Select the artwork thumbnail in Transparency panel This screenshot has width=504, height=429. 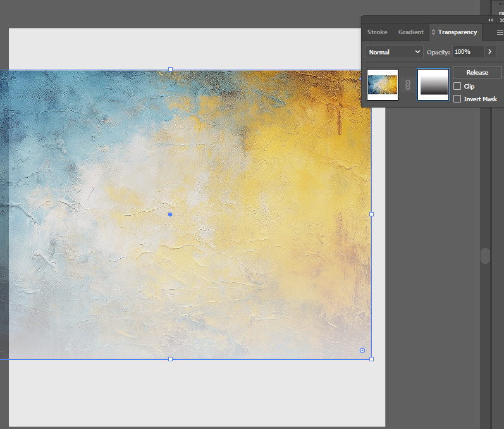383,85
